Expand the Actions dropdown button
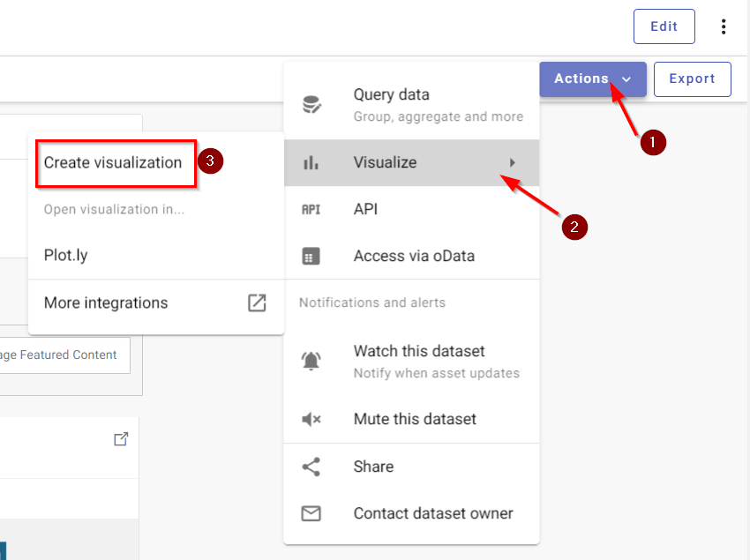 point(593,79)
